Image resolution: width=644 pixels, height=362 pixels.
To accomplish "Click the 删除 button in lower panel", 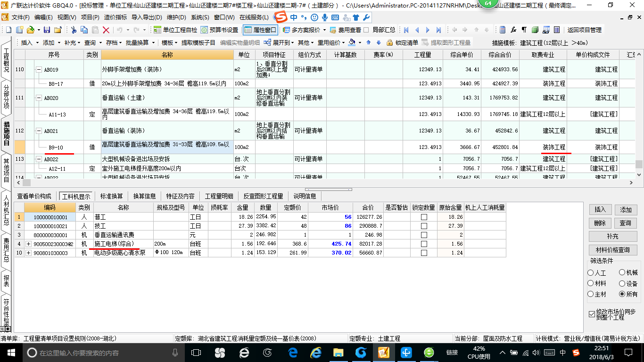I will click(600, 223).
